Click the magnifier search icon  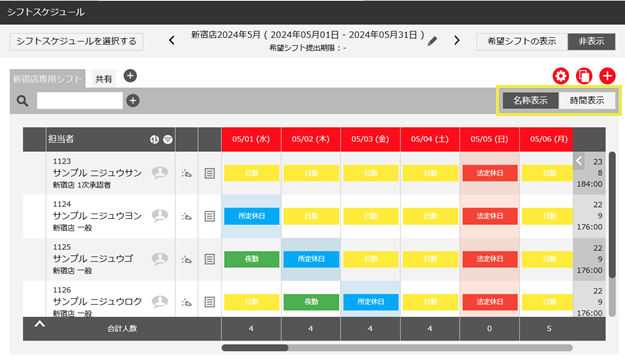pyautogui.click(x=23, y=100)
